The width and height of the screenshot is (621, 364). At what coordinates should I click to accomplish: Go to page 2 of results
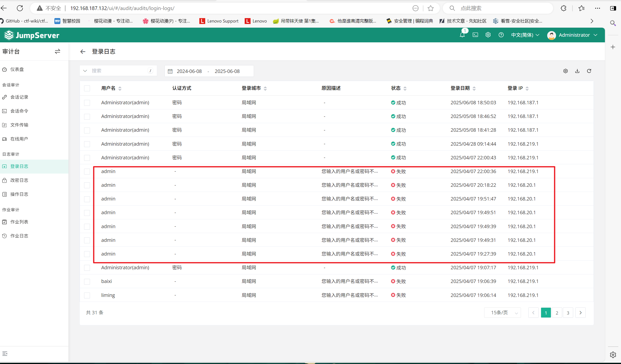click(557, 313)
